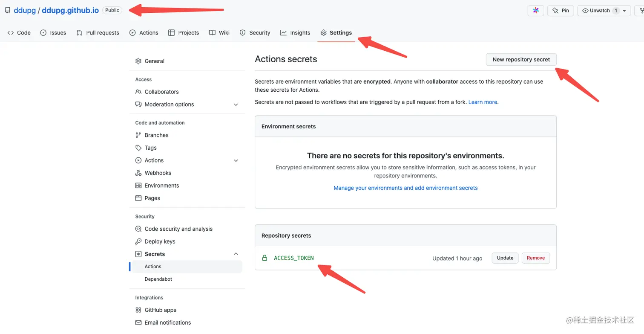The width and height of the screenshot is (644, 334).
Task: Go to the Pull requests tab
Action: tap(98, 33)
